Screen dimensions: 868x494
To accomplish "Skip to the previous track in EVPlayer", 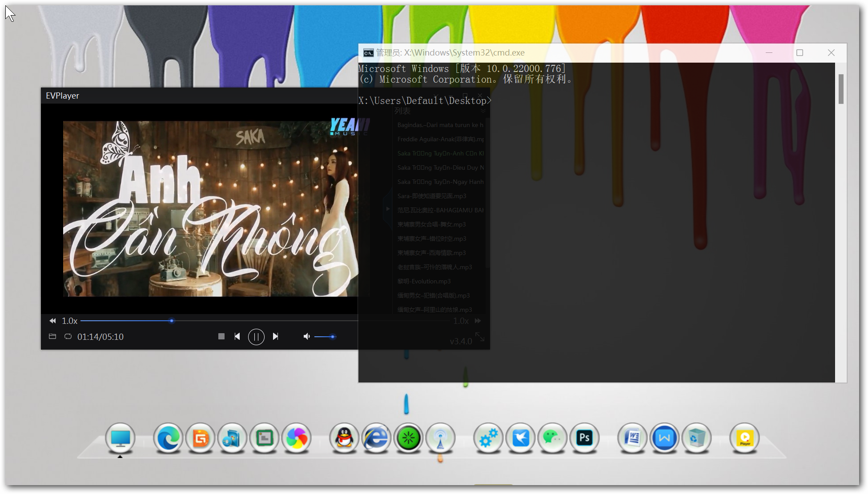I will point(237,336).
